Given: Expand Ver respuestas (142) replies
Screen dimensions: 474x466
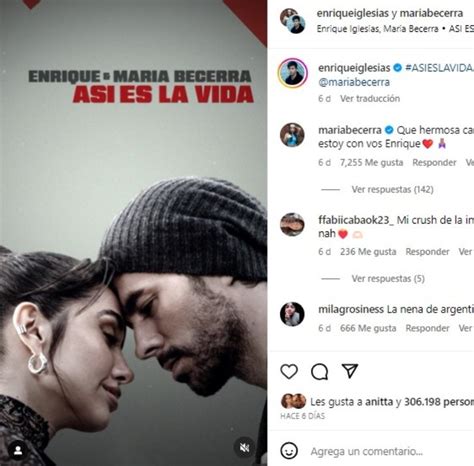Looking at the screenshot, I should click(392, 189).
